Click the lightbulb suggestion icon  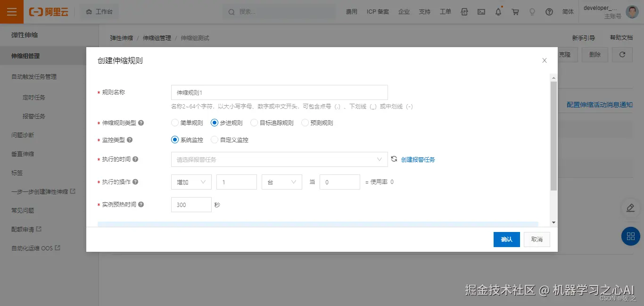point(532,12)
